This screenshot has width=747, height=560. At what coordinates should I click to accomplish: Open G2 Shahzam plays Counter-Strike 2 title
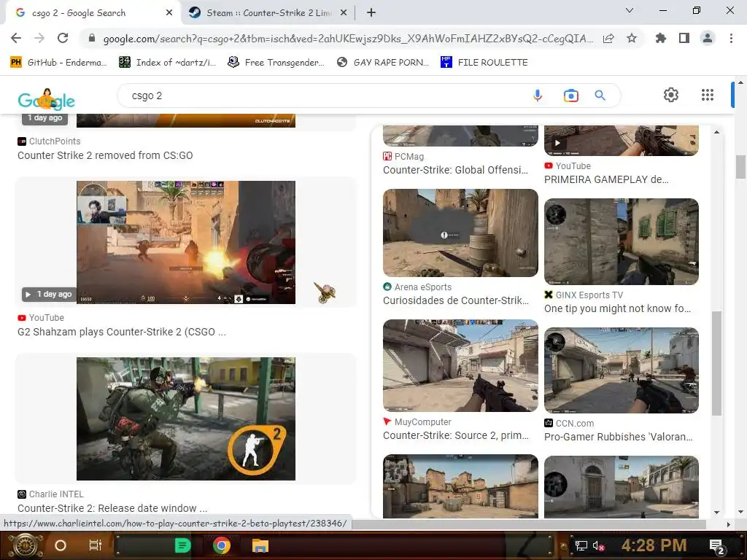click(122, 332)
